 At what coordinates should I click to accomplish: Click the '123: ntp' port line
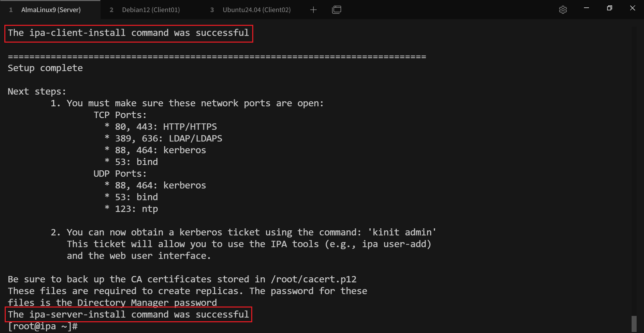[136, 209]
